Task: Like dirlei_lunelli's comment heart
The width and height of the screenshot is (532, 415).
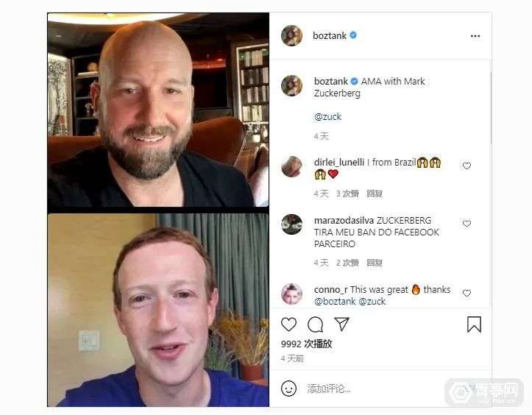Action: pos(467,166)
